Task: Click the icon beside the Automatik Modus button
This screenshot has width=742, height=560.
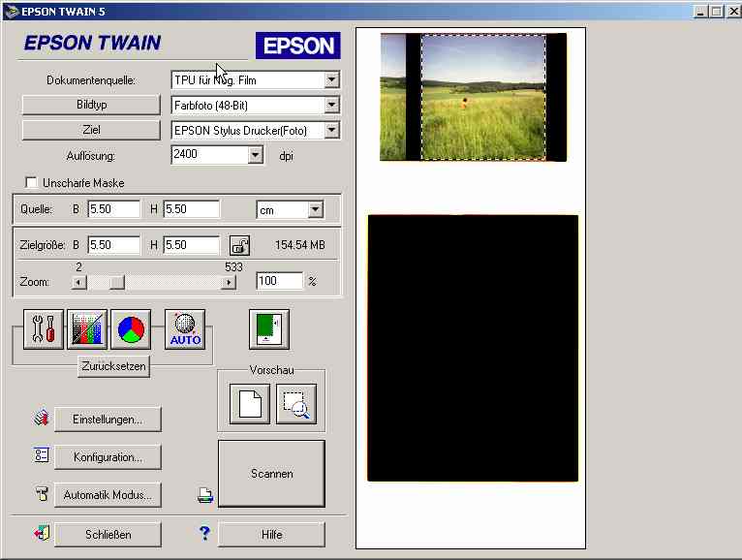Action: 42,494
